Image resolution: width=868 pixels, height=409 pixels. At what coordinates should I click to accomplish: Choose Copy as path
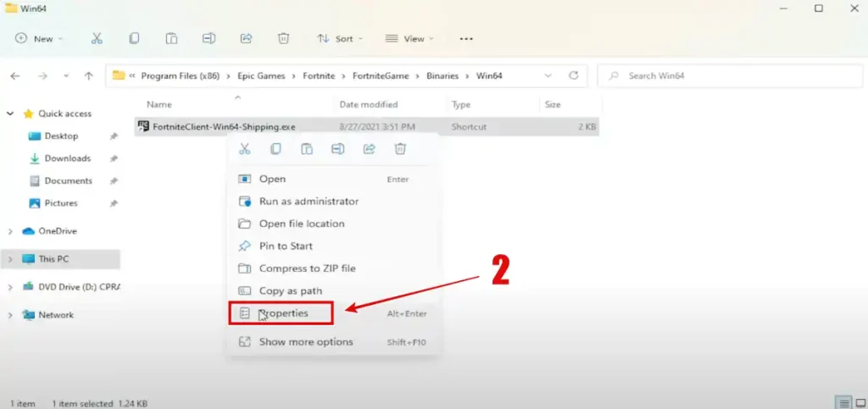click(332, 290)
